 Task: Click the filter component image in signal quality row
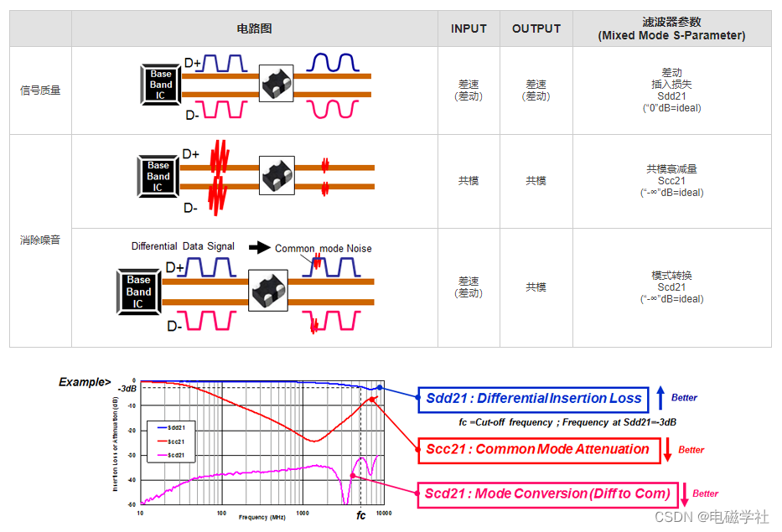277,83
